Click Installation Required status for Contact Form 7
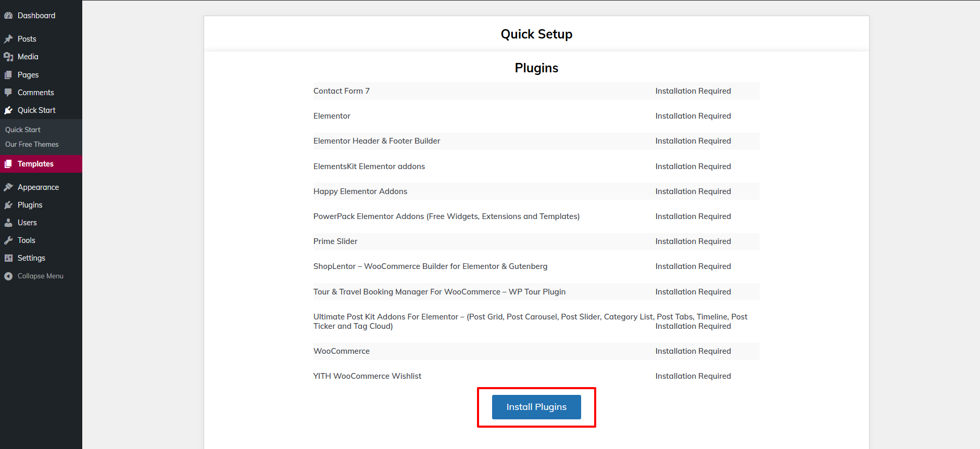The height and width of the screenshot is (449, 980). pos(693,91)
